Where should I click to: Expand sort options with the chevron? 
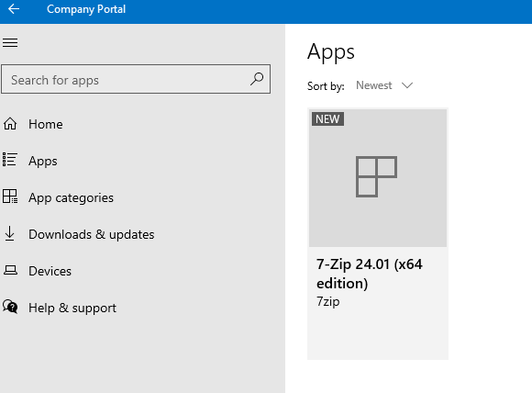[407, 84]
